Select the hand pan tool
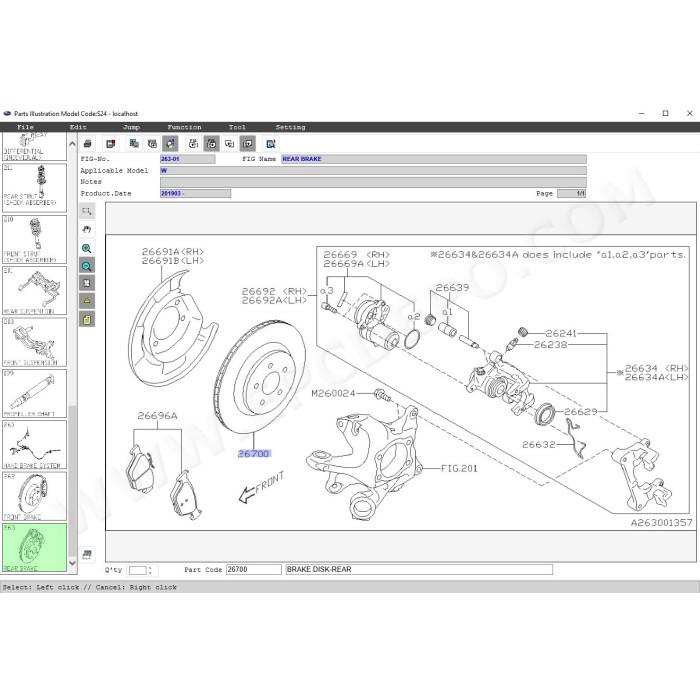 87,229
